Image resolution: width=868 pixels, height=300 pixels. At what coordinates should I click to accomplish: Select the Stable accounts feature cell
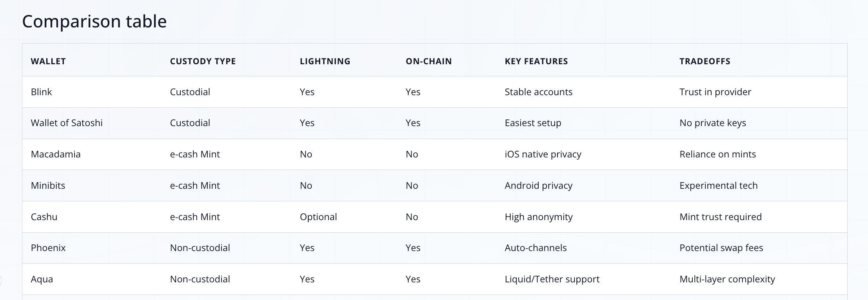pyautogui.click(x=538, y=92)
